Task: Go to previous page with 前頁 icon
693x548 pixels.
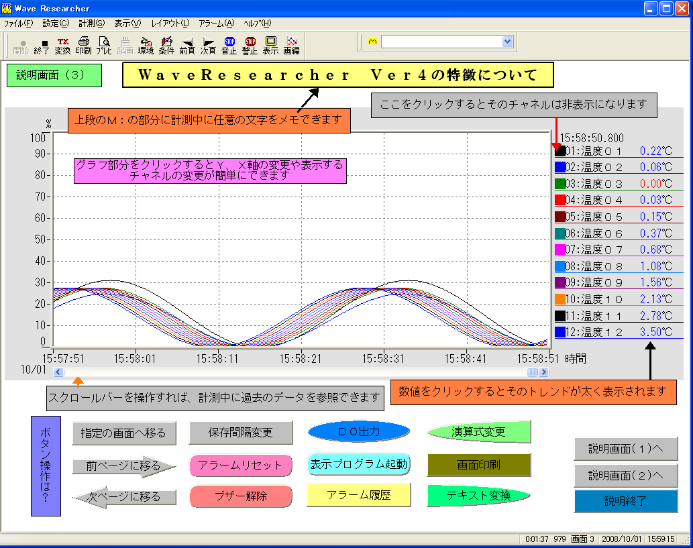Action: coord(187,46)
